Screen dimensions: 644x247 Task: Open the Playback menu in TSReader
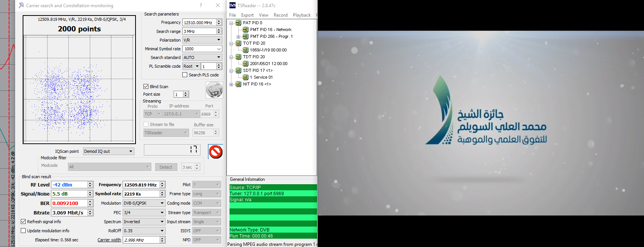[302, 15]
